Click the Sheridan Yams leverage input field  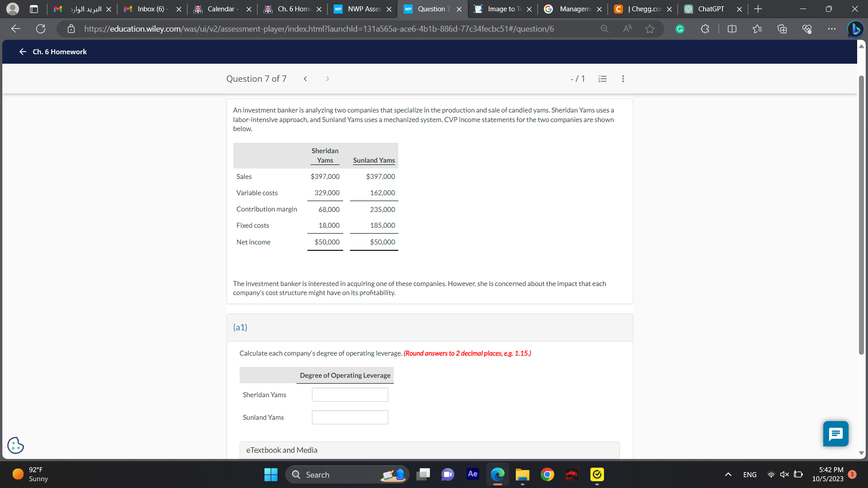(x=350, y=395)
